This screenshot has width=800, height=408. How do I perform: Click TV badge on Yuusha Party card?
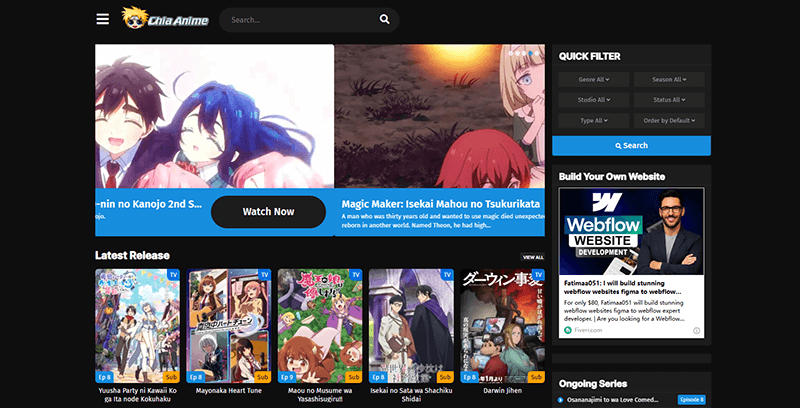173,274
